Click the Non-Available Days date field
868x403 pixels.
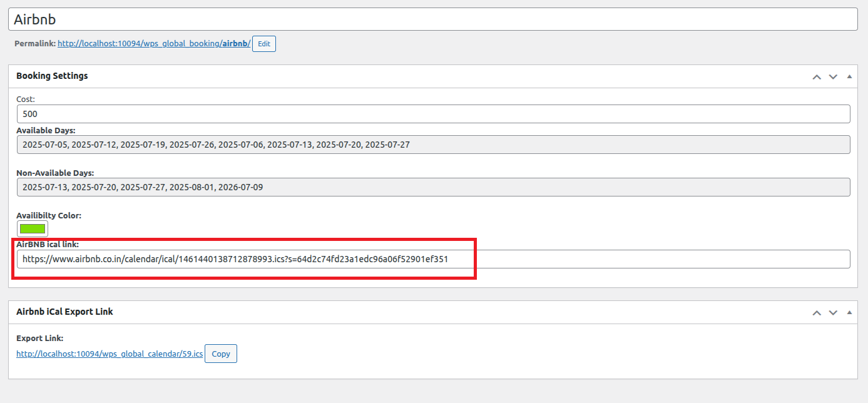click(432, 187)
